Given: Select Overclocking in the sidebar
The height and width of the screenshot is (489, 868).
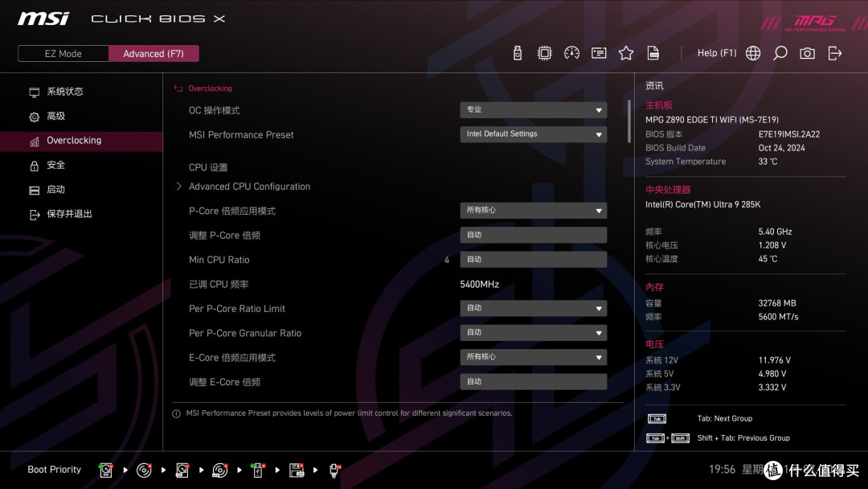Looking at the screenshot, I should (x=81, y=141).
